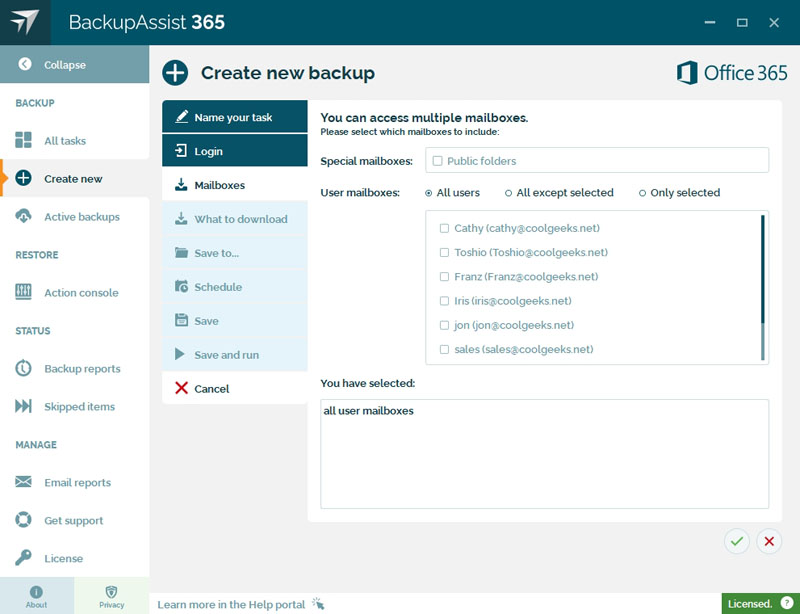
Task: Click the Create new plus icon in sidebar
Action: [23, 178]
